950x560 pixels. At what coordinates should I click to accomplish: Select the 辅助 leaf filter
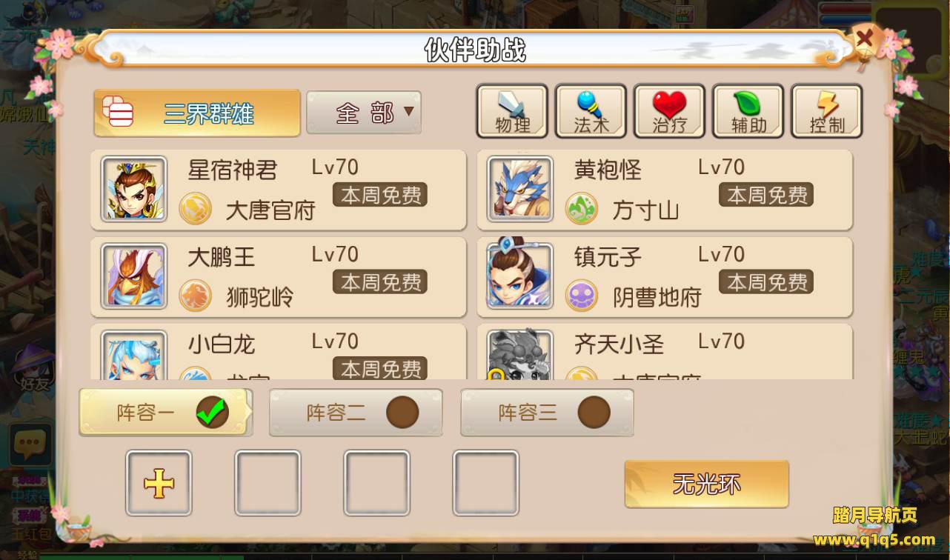coord(748,111)
